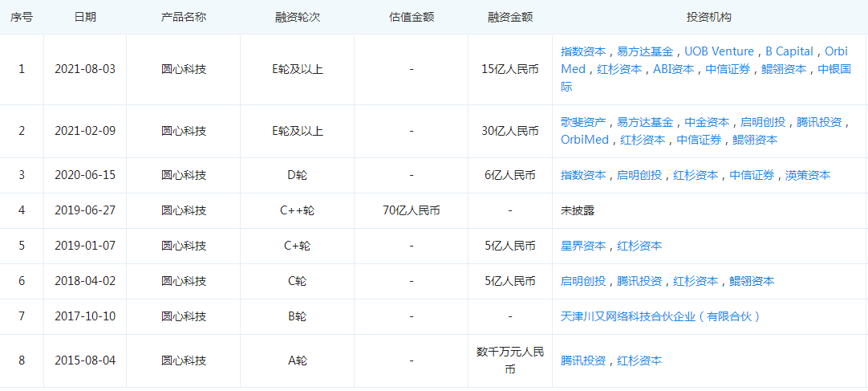Click the 30亿人民币 funding amount
Image resolution: width=868 pixels, height=391 pixels.
click(x=510, y=131)
